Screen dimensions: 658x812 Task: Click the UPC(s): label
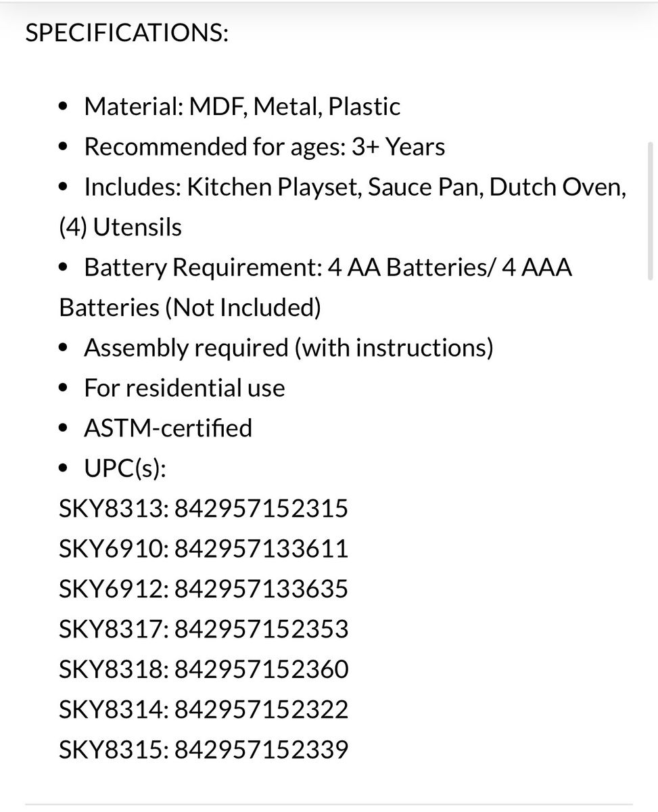coord(125,468)
